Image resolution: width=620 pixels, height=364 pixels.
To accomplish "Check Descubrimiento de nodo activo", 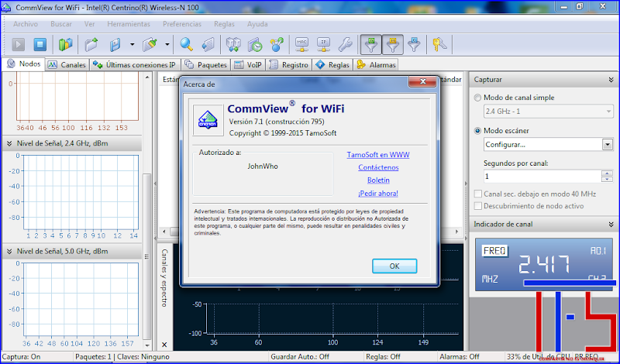I will pos(478,206).
